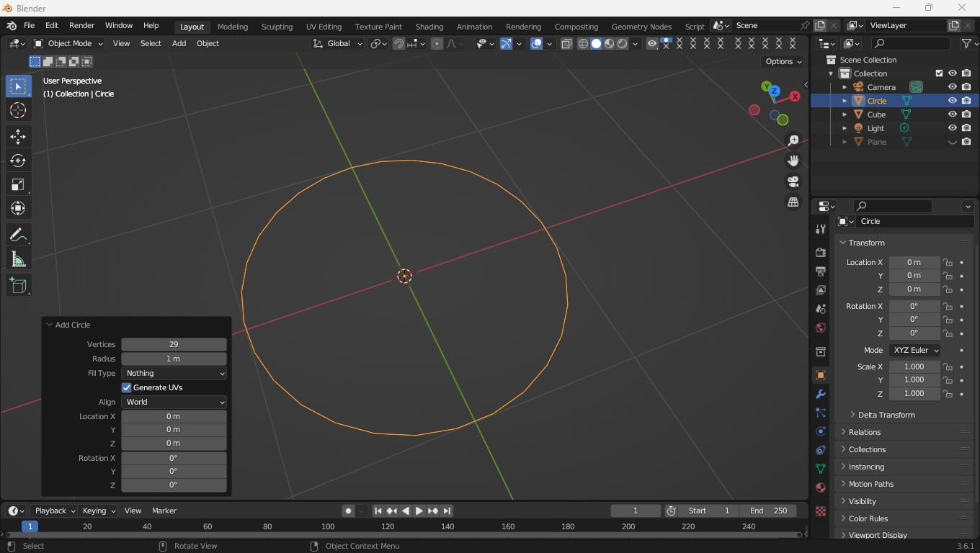Open the Material properties tab
This screenshot has height=553, width=980.
(x=820, y=487)
